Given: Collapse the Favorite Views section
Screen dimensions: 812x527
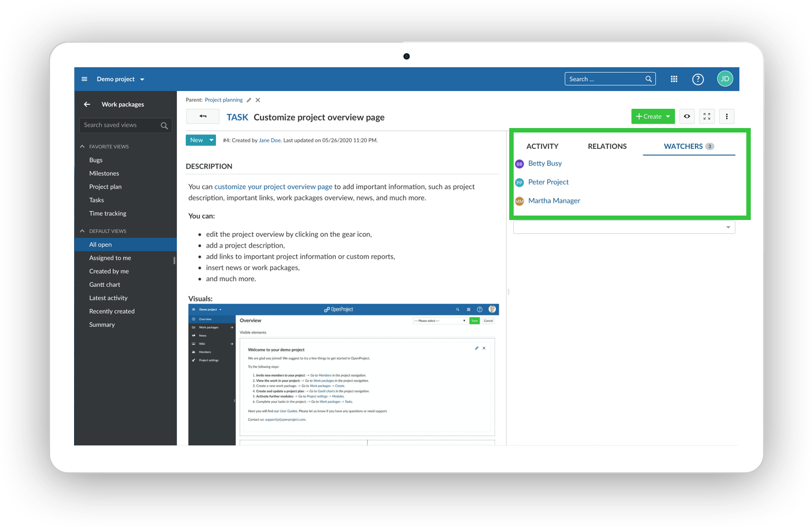Looking at the screenshot, I should click(x=82, y=147).
